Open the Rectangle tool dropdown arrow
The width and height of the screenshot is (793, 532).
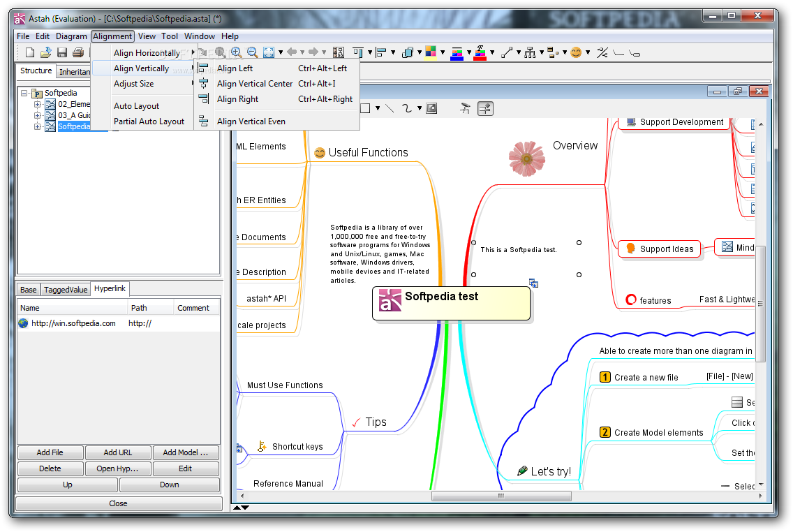pos(378,108)
